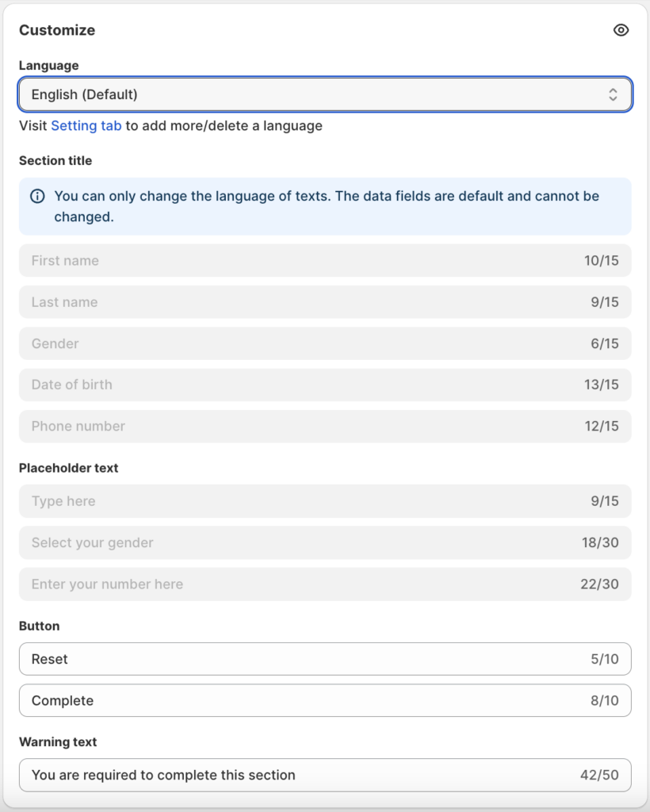Toggle the preview eye icon

(621, 30)
